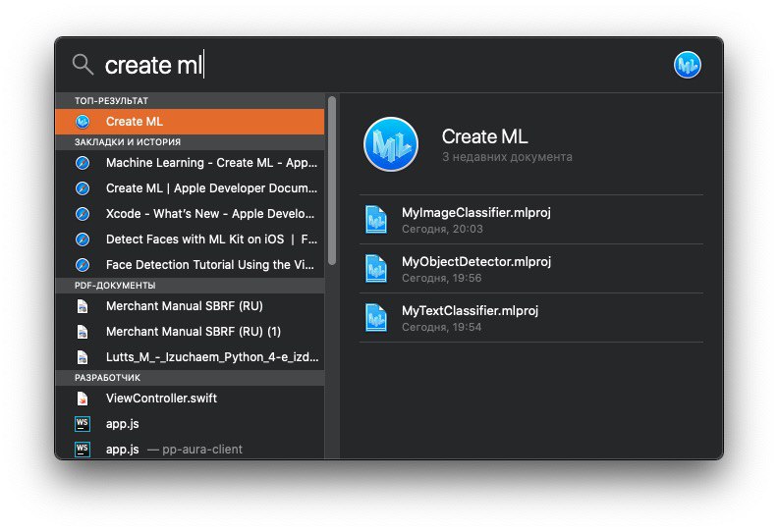Image resolution: width=778 pixels, height=532 pixels.
Task: Click Safari icon beside Create ML | Apple Developer
Action: click(x=83, y=188)
